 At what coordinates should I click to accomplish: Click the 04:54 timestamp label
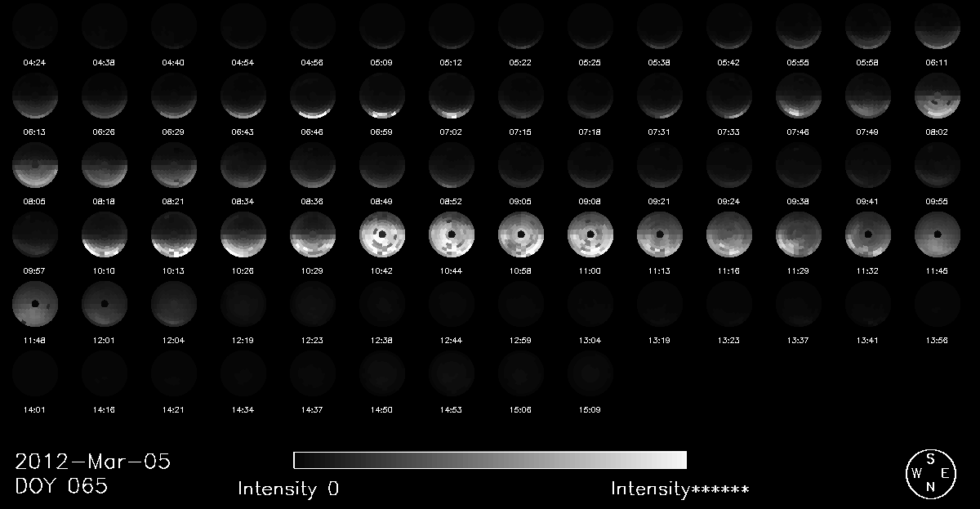point(243,62)
